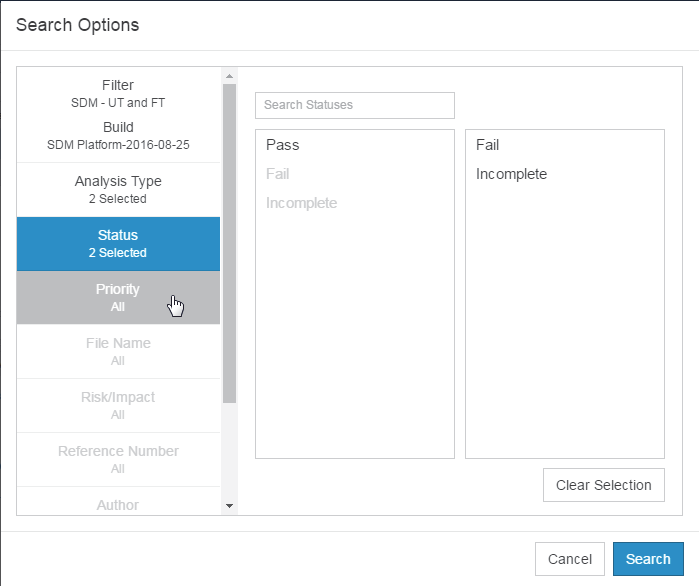Open the Priority category
Viewport: 699px width, 586px height.
(118, 298)
